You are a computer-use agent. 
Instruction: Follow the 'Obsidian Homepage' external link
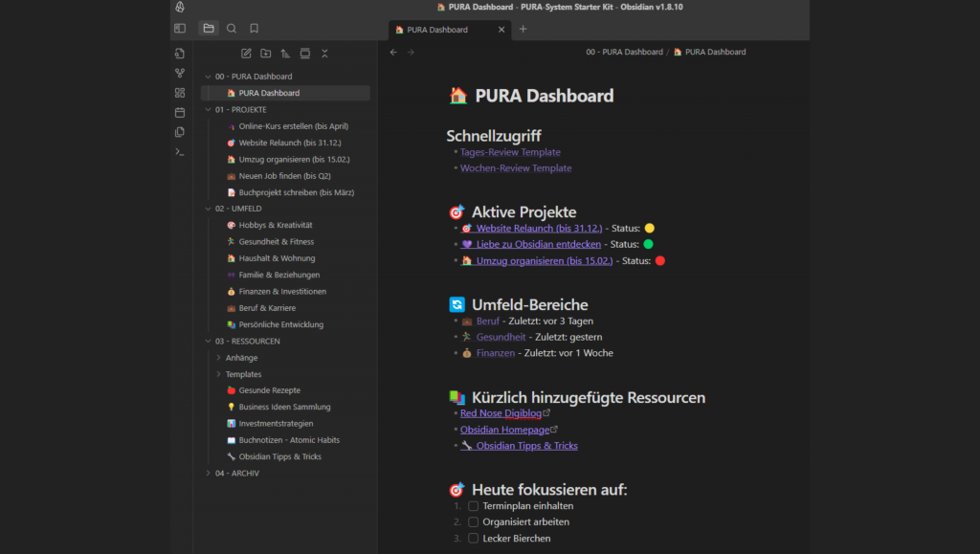coord(501,430)
